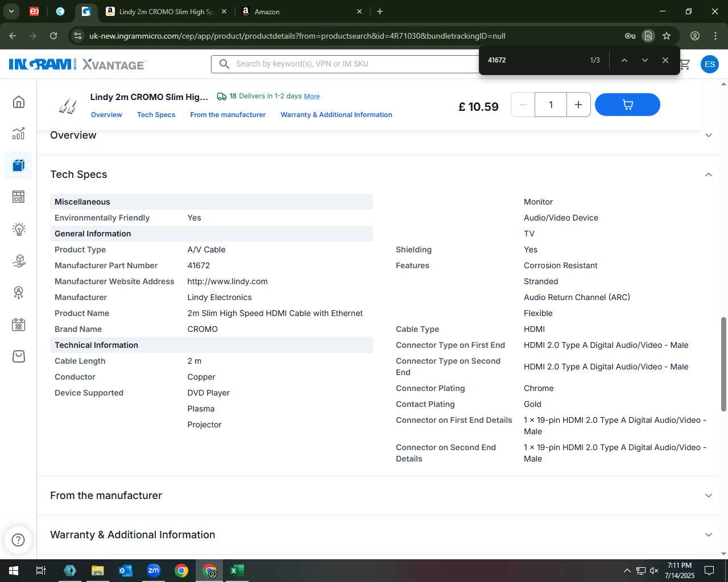Open the password key icon in address bar

[x=630, y=36]
